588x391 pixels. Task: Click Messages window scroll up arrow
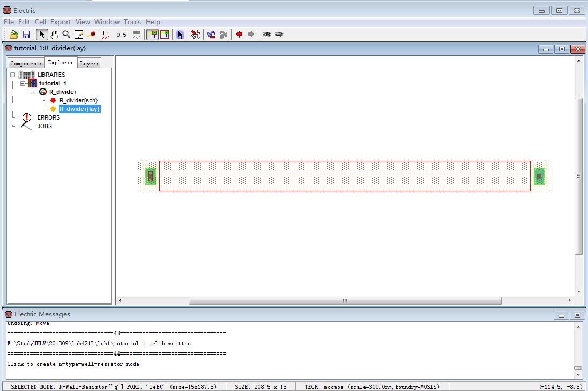click(x=578, y=327)
